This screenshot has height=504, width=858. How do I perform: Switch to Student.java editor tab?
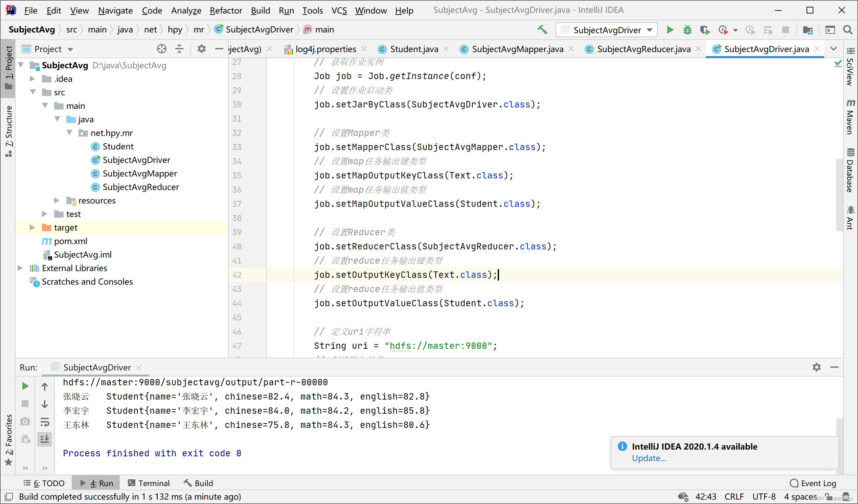click(x=414, y=49)
